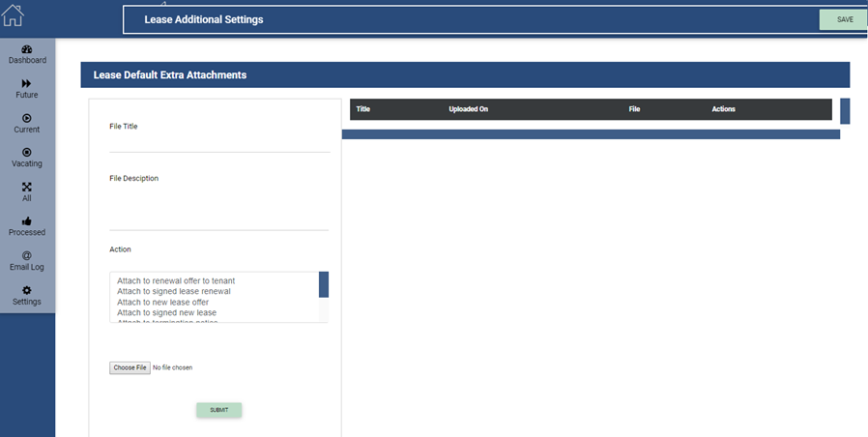Open the Dashboard gauge icon

[x=26, y=49]
